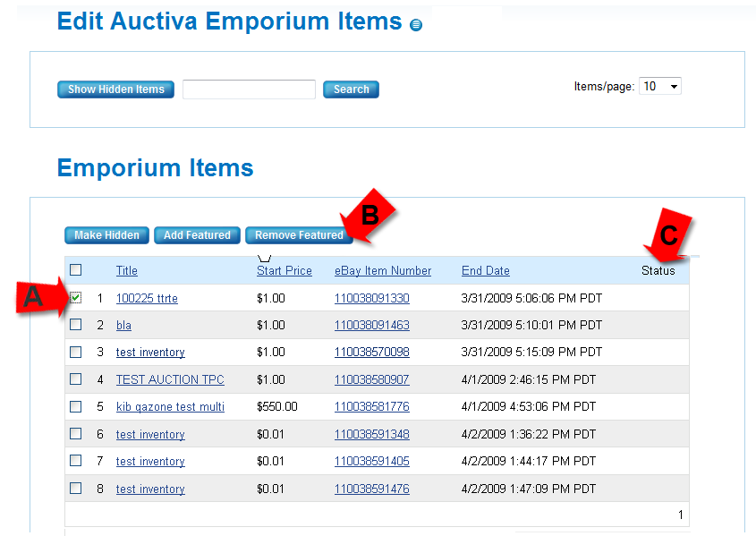
Task: Click end date 3/31/2009 5:06:06 PM PDT
Action: click(x=531, y=298)
